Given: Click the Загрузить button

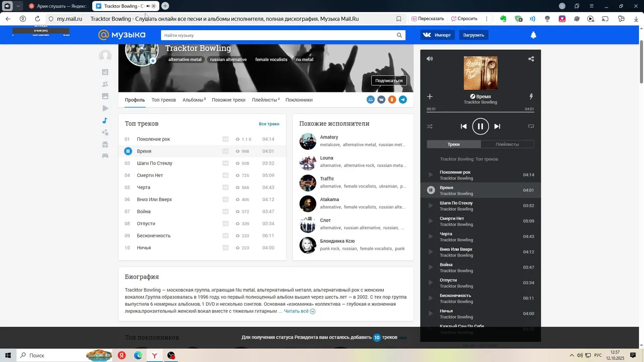Looking at the screenshot, I should pyautogui.click(x=473, y=35).
